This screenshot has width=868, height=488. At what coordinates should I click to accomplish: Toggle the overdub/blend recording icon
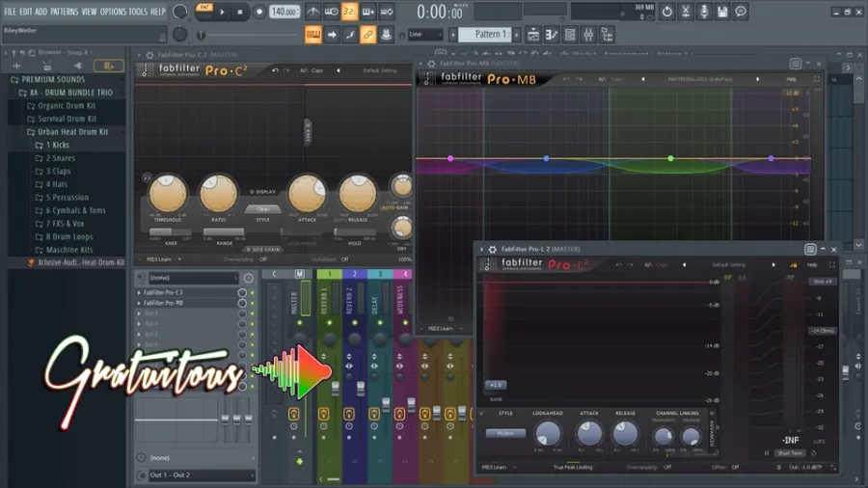pos(367,12)
